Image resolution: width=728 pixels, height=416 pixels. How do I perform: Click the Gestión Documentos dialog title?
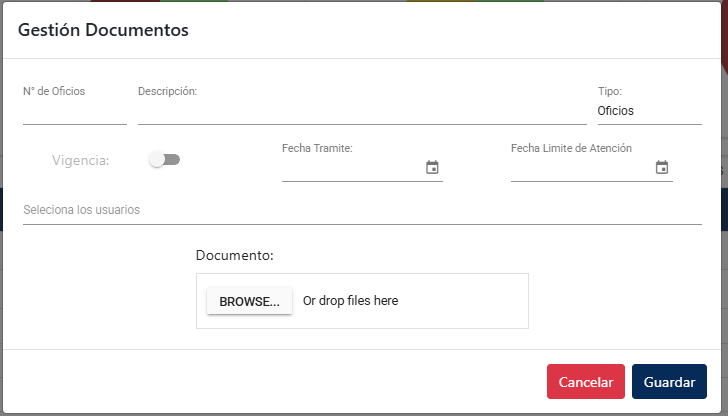pyautogui.click(x=103, y=30)
